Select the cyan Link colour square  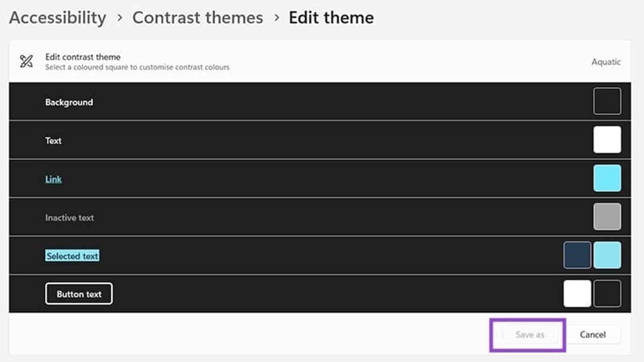point(607,178)
